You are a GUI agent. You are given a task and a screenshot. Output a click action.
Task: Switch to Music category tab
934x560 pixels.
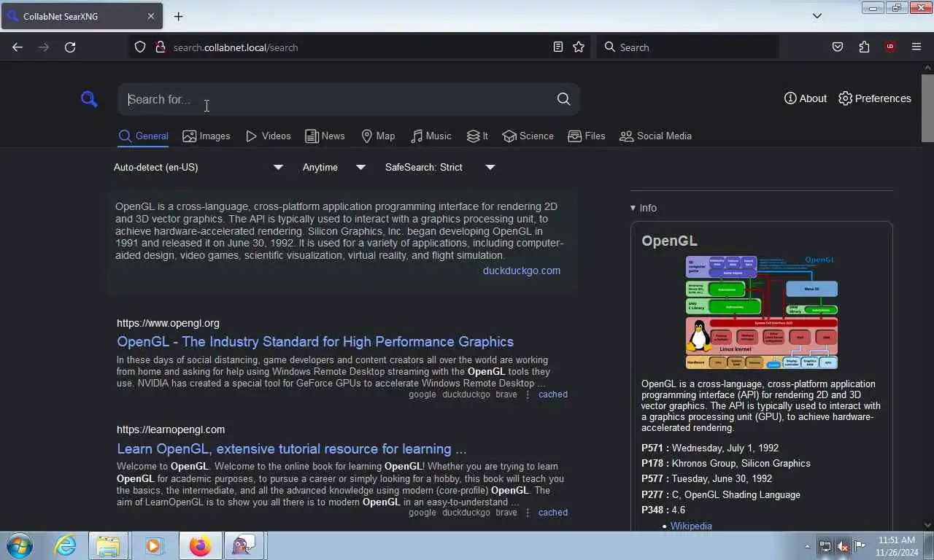point(431,136)
